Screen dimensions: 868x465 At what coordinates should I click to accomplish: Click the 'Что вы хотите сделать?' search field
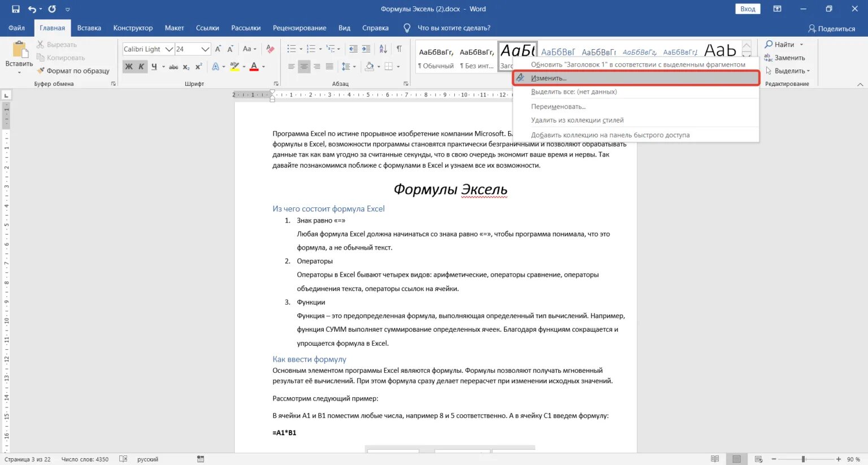pos(454,28)
